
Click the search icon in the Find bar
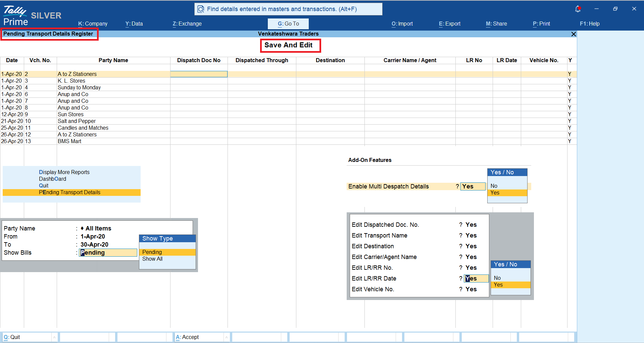point(201,9)
